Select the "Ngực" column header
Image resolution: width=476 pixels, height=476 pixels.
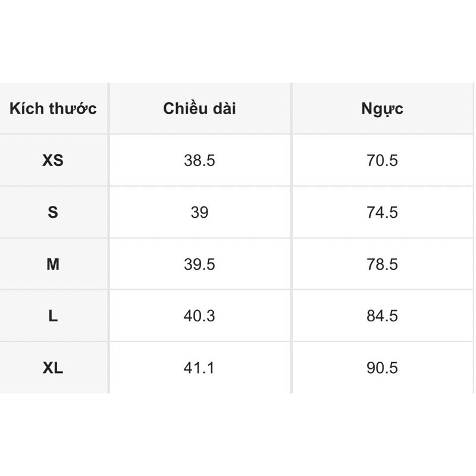[x=382, y=109]
